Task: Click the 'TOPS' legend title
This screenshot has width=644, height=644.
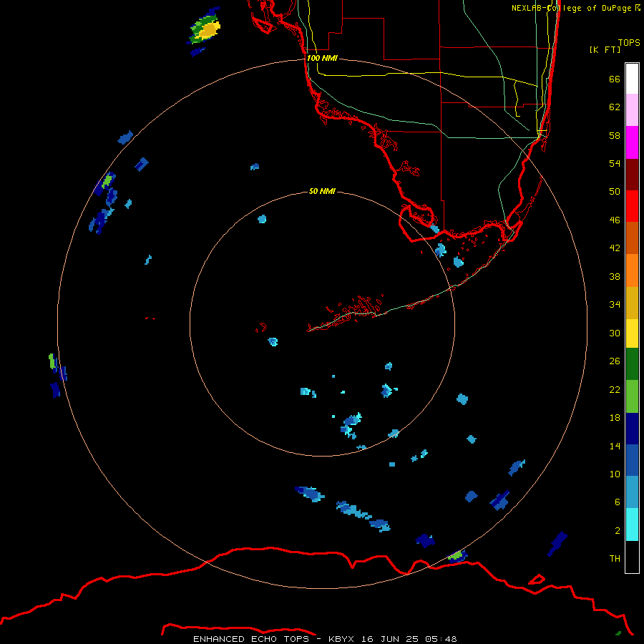Action: point(629,42)
